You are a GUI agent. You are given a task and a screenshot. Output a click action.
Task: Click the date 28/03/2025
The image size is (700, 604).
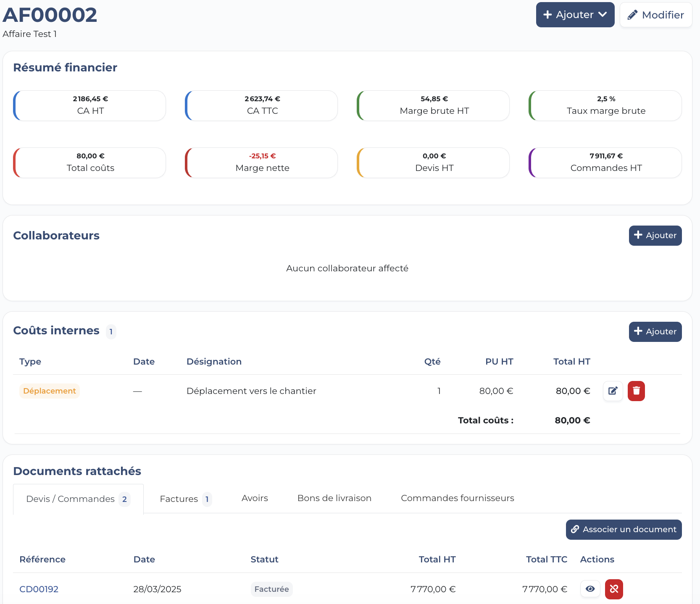click(157, 589)
